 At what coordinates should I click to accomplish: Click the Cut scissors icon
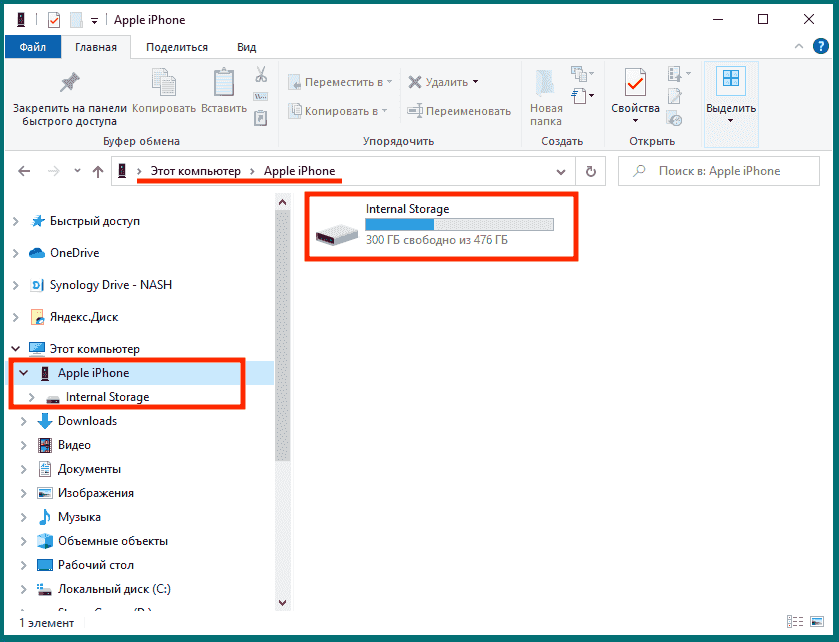pyautogui.click(x=261, y=75)
